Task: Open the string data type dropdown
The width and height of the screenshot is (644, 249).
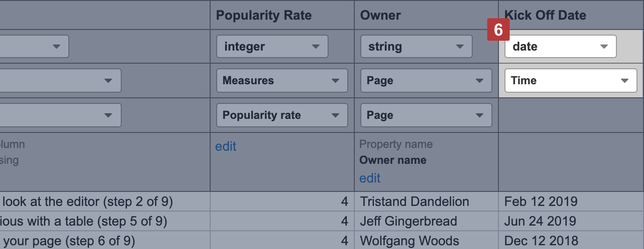Action: pos(416,47)
